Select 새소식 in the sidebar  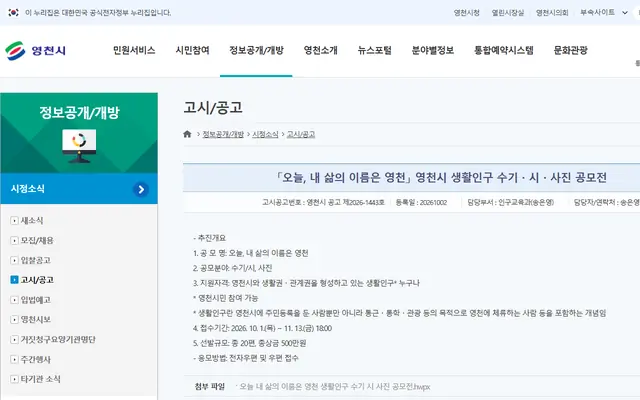click(x=32, y=220)
